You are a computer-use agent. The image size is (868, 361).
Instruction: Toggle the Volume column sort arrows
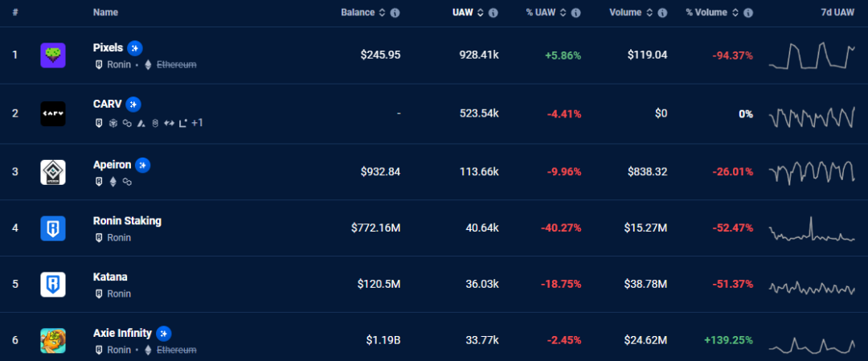649,13
